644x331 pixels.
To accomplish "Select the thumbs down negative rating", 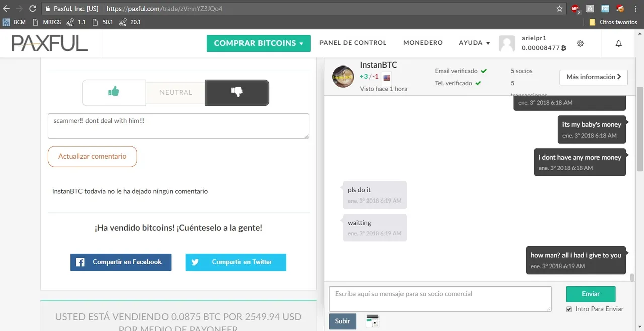I will (x=237, y=93).
